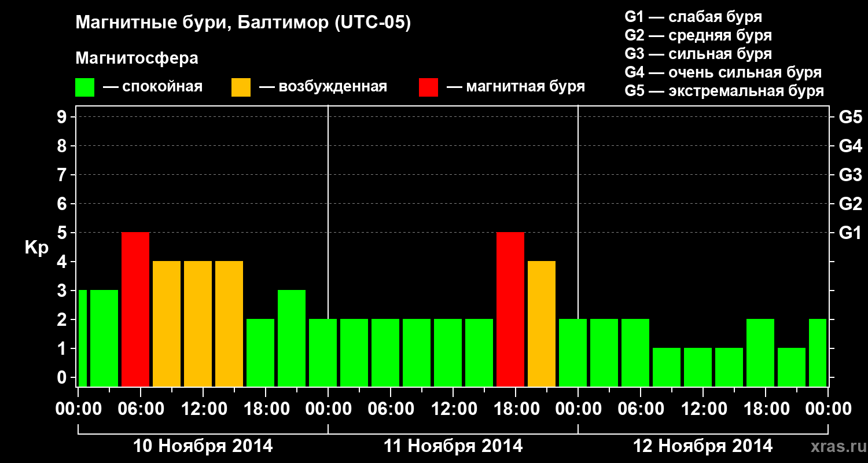
Task: Click the 'G5 — экстремальная буря' legend line
Action: tap(724, 91)
